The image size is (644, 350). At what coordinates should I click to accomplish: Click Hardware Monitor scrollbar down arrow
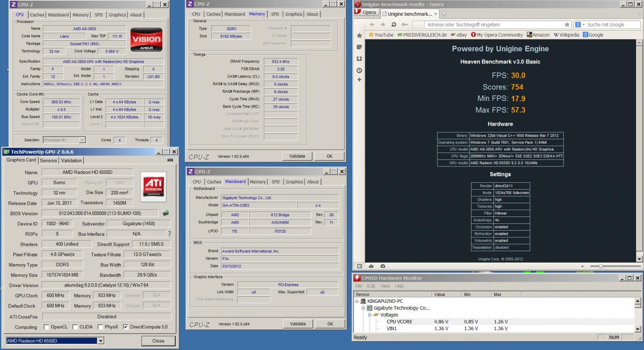click(x=638, y=329)
